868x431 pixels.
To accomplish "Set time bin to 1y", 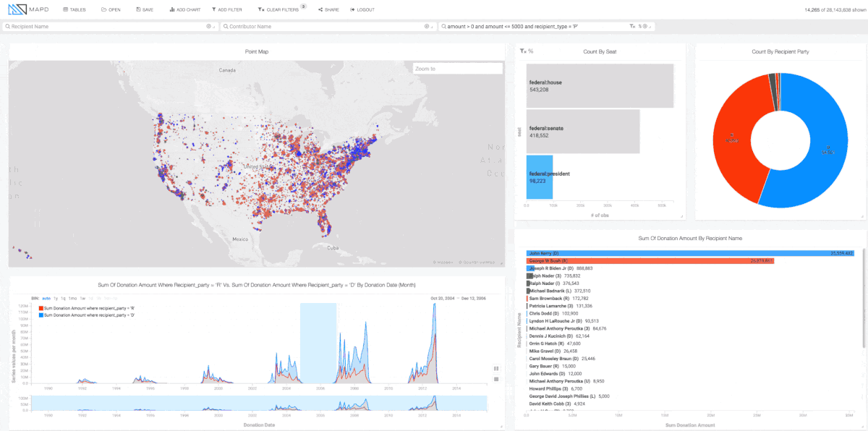I will click(56, 298).
